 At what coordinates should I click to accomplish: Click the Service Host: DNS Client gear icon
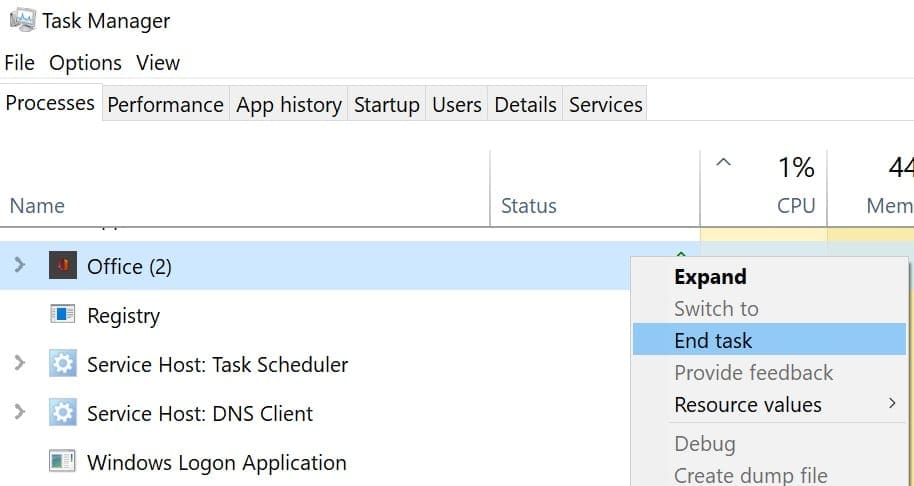pyautogui.click(x=63, y=413)
